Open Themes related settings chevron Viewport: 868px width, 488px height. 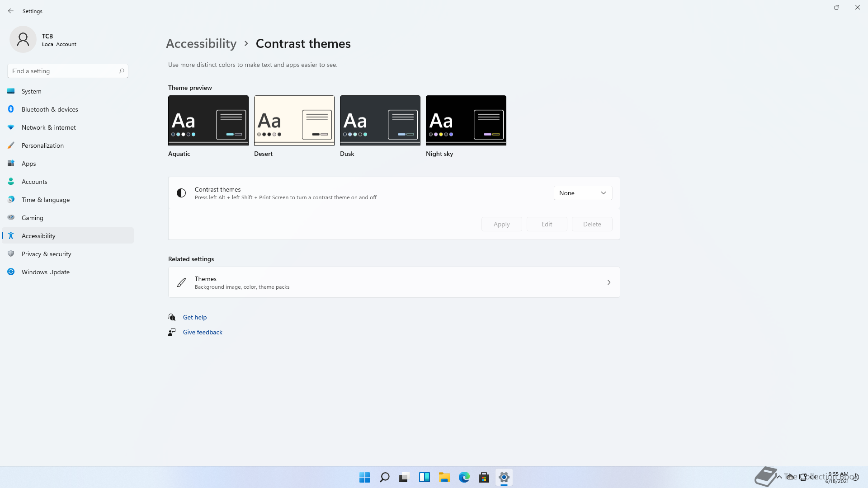[x=609, y=282]
